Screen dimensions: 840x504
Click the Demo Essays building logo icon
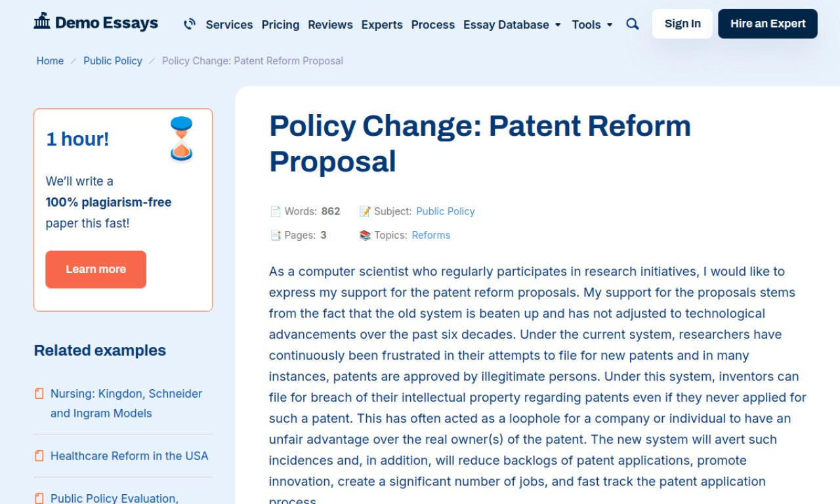[x=42, y=22]
